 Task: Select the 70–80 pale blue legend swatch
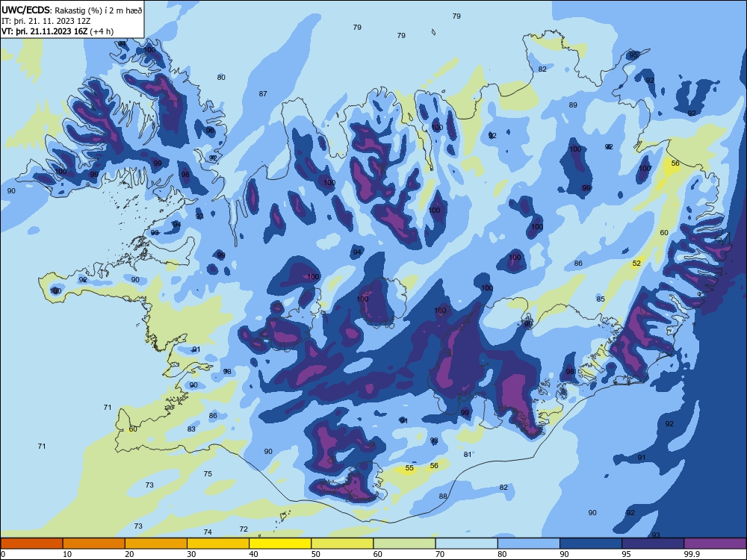click(466, 544)
